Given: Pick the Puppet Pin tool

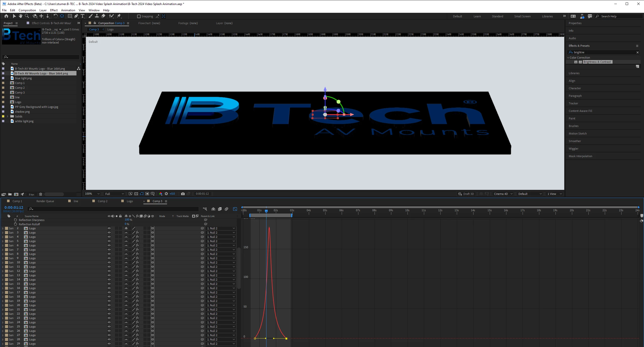Looking at the screenshot, I should point(119,16).
